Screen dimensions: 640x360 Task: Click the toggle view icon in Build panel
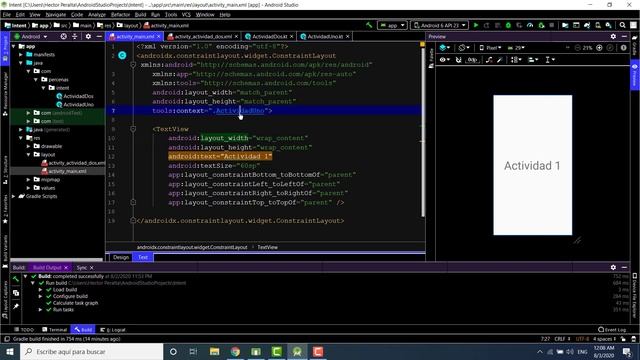coord(16,293)
